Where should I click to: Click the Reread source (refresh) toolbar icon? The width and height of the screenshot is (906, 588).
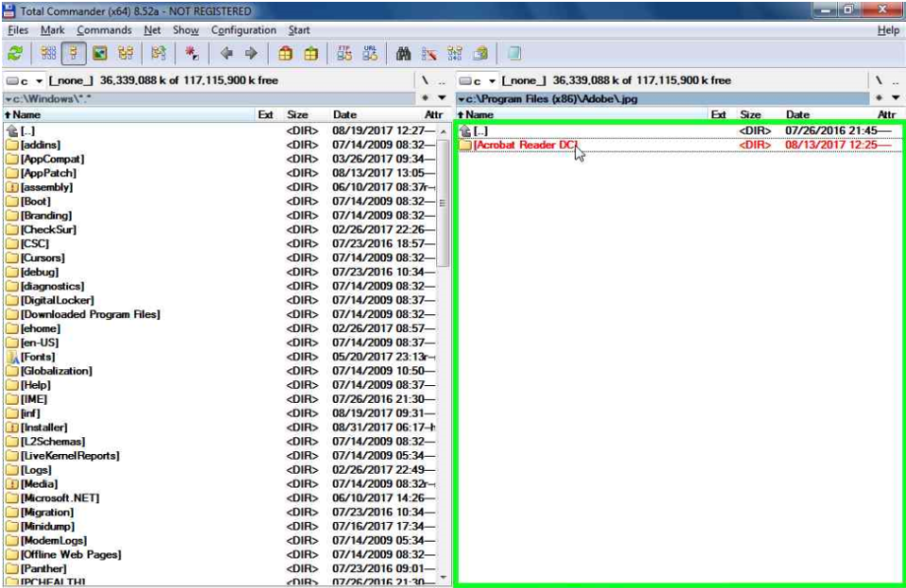coord(15,54)
